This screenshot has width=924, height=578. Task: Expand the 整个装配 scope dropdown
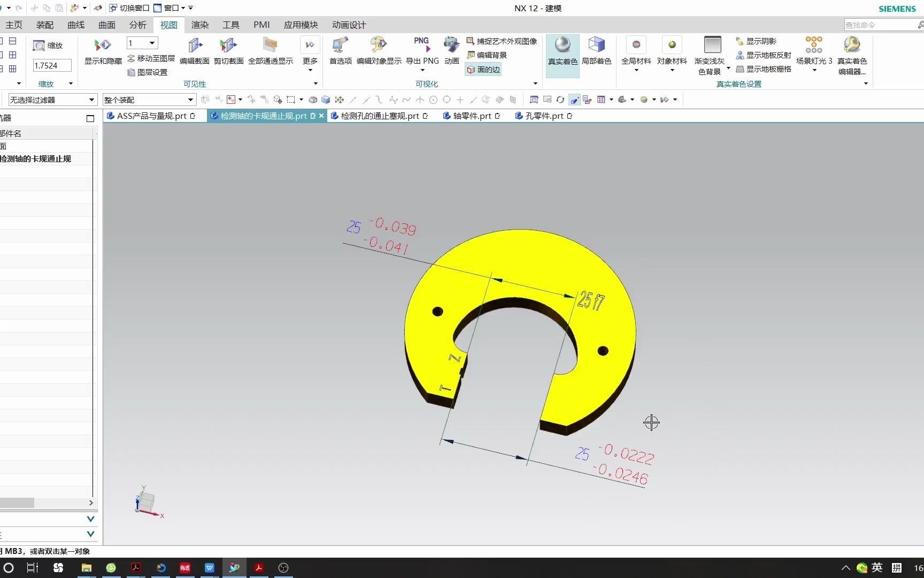(149, 100)
